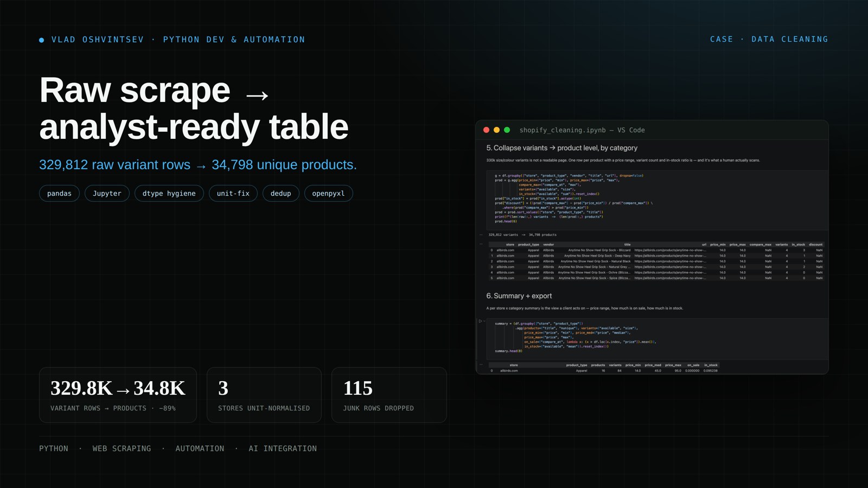Click the allbirds.com URL in the Blizzard row
Image resolution: width=868 pixels, height=488 pixels.
671,250
